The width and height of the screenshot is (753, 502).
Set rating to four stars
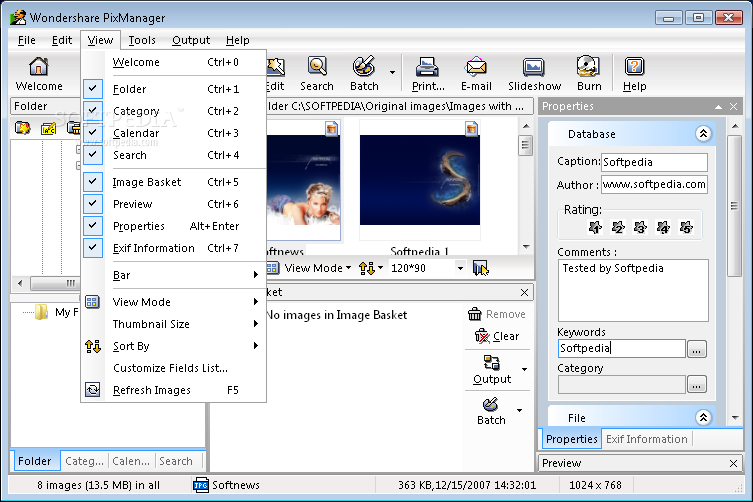[x=663, y=227]
